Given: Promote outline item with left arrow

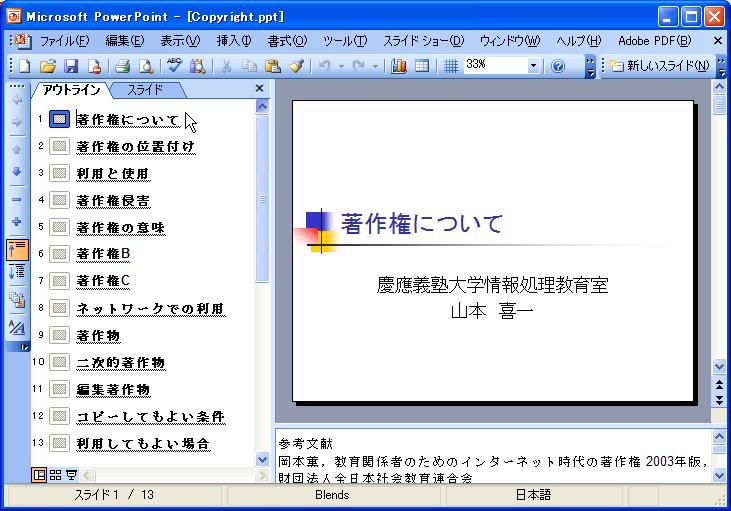Looking at the screenshot, I should [x=17, y=100].
